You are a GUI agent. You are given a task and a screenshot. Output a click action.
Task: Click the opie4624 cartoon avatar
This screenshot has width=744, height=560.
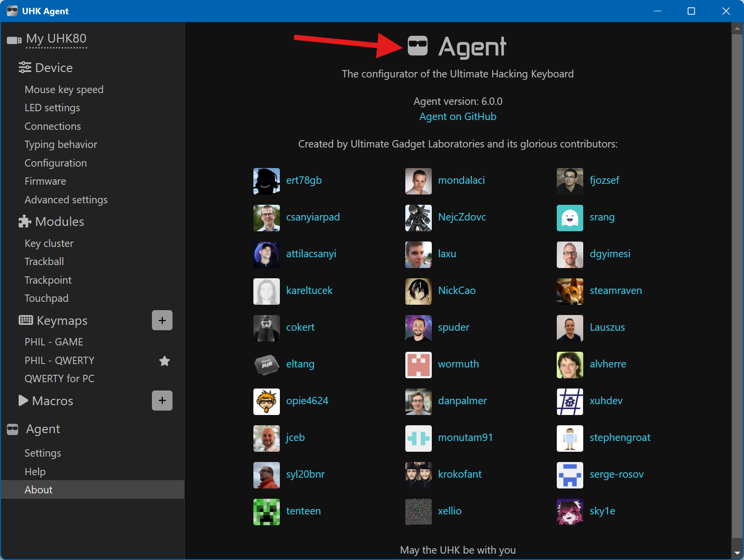click(267, 402)
